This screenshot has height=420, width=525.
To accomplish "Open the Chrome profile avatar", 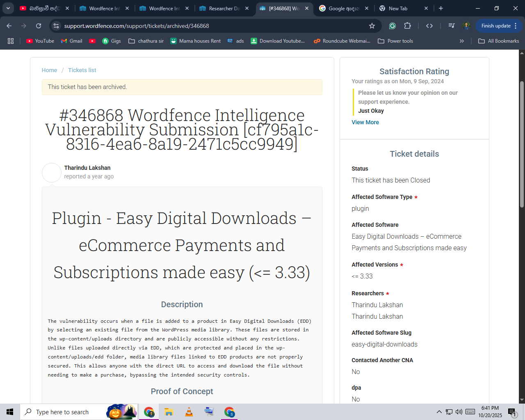I will [466, 26].
